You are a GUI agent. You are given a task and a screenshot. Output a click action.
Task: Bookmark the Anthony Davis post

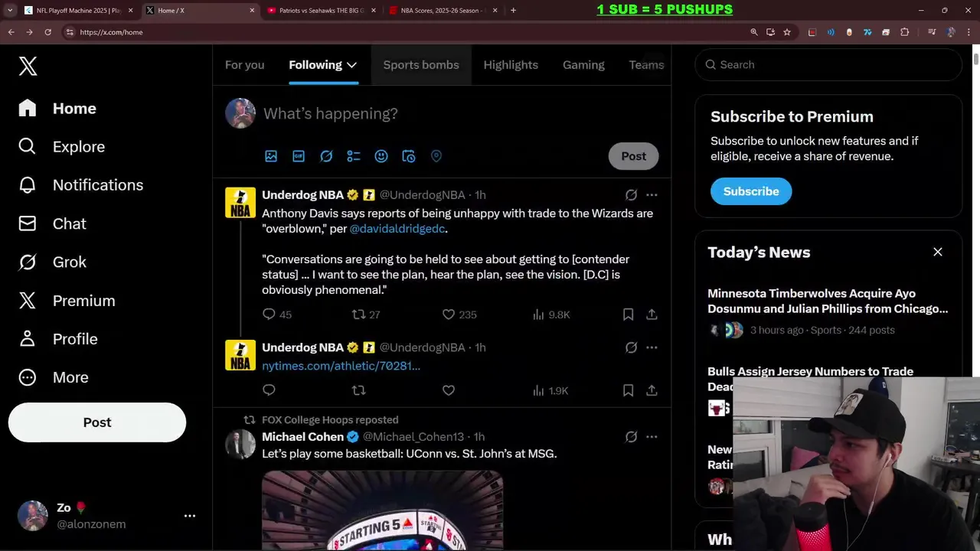pyautogui.click(x=628, y=315)
